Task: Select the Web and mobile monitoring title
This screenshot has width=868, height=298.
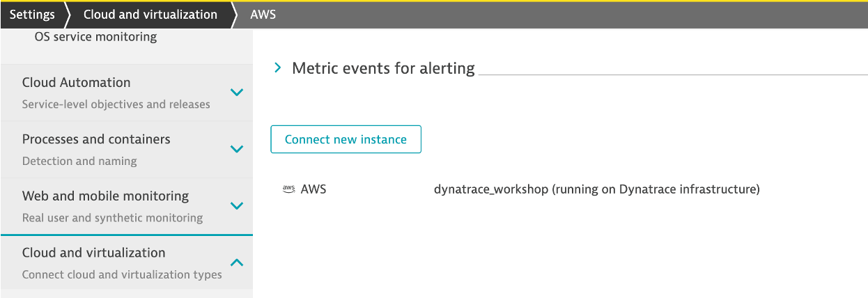Action: [105, 196]
